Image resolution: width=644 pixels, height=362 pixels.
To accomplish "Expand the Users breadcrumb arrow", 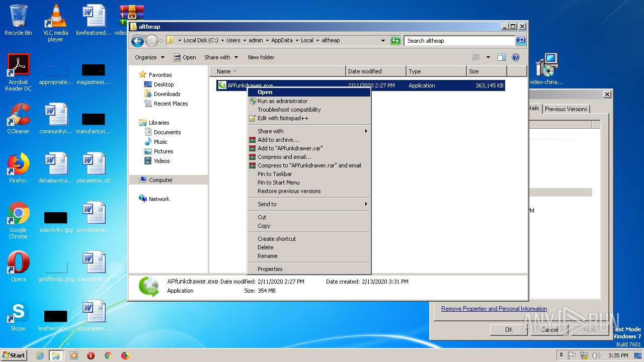I will point(244,40).
